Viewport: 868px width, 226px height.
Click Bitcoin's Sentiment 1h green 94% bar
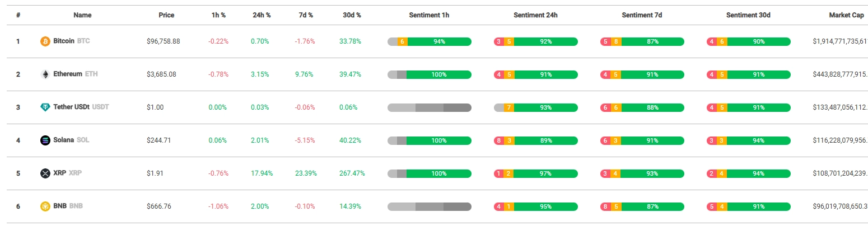[439, 41]
